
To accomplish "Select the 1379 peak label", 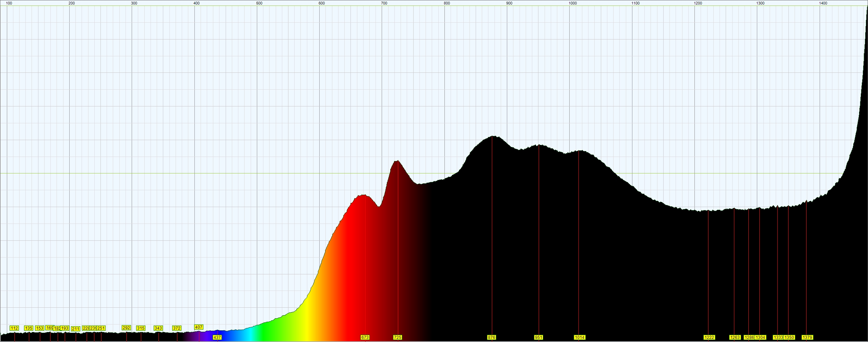I will [x=807, y=338].
